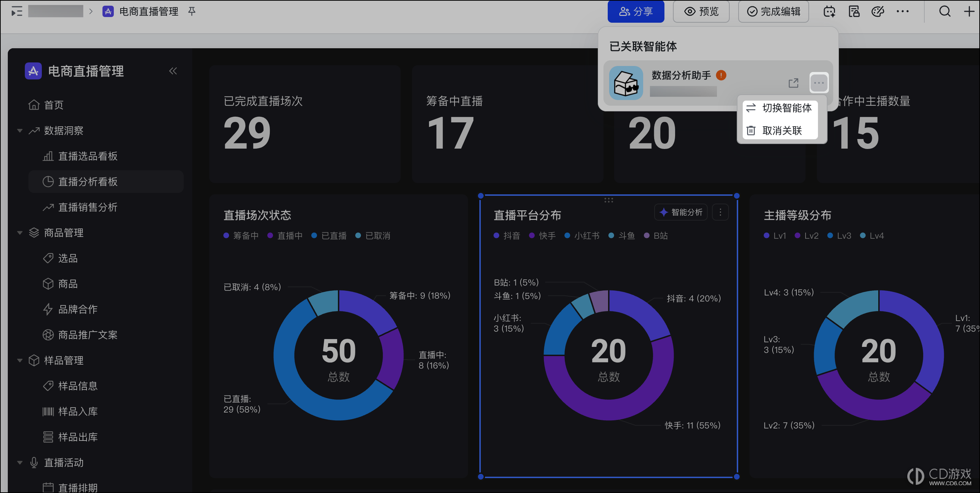Grab the drag handle above 直播平台分布 card
Viewport: 980px width, 493px height.
coord(608,200)
